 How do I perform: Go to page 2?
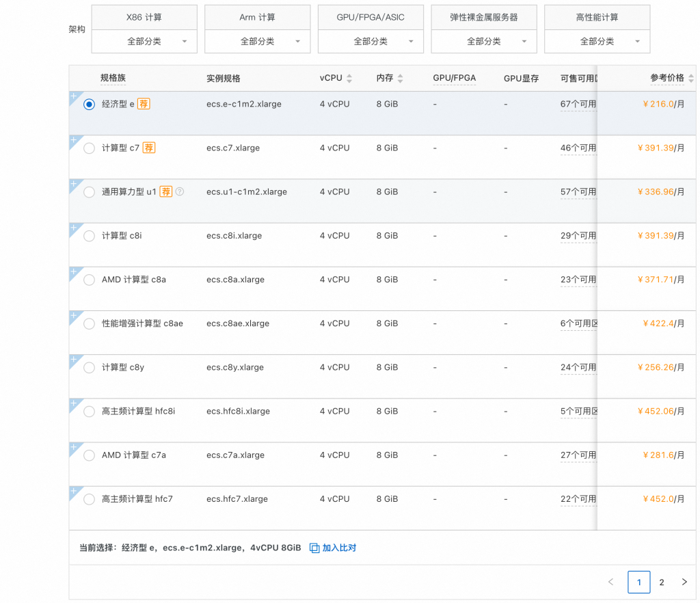point(662,582)
